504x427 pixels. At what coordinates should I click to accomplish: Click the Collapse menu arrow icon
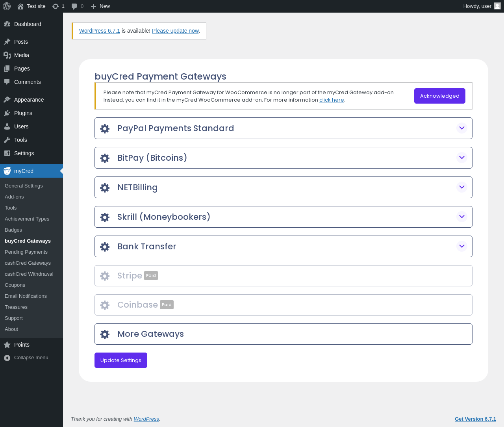click(7, 358)
